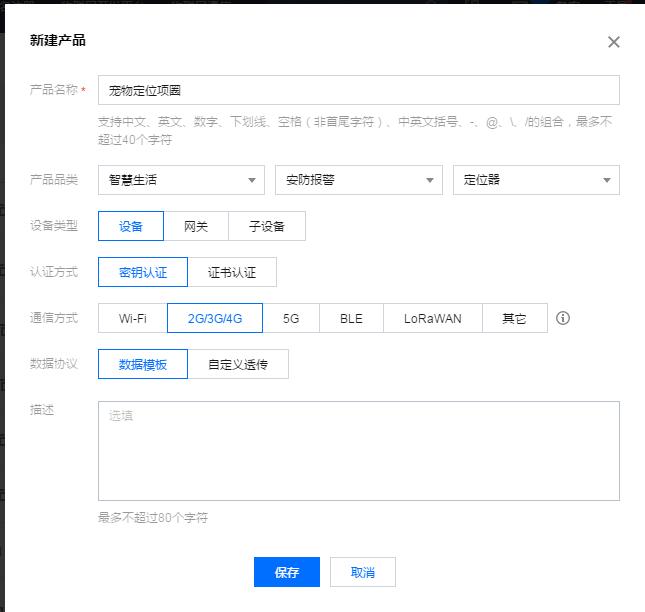Open the 智慧生活 category dropdown
Viewport: 645px width, 612px height.
tap(181, 180)
